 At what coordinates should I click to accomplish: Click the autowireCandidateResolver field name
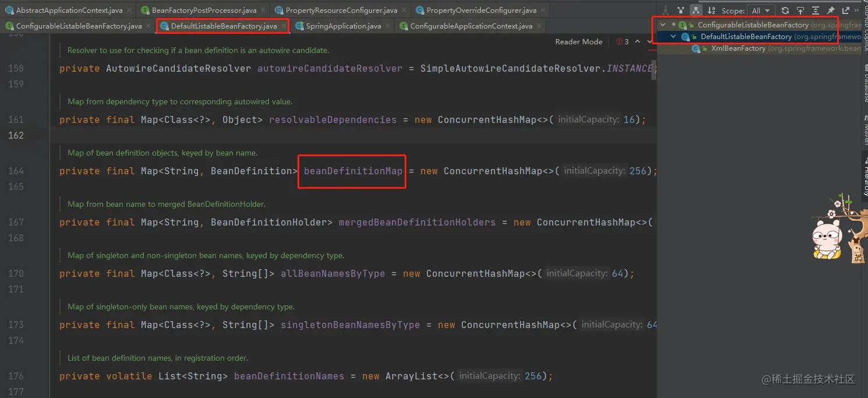click(330, 68)
